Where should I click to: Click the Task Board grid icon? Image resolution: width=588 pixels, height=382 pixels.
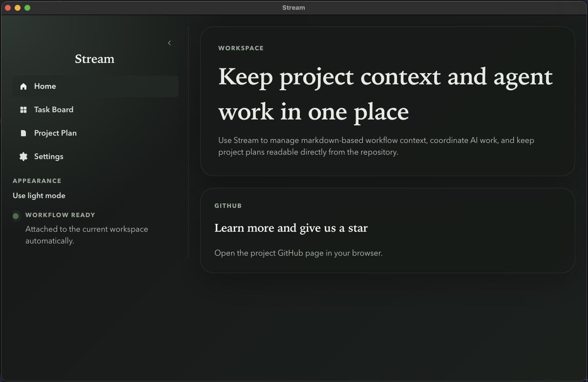click(x=23, y=110)
